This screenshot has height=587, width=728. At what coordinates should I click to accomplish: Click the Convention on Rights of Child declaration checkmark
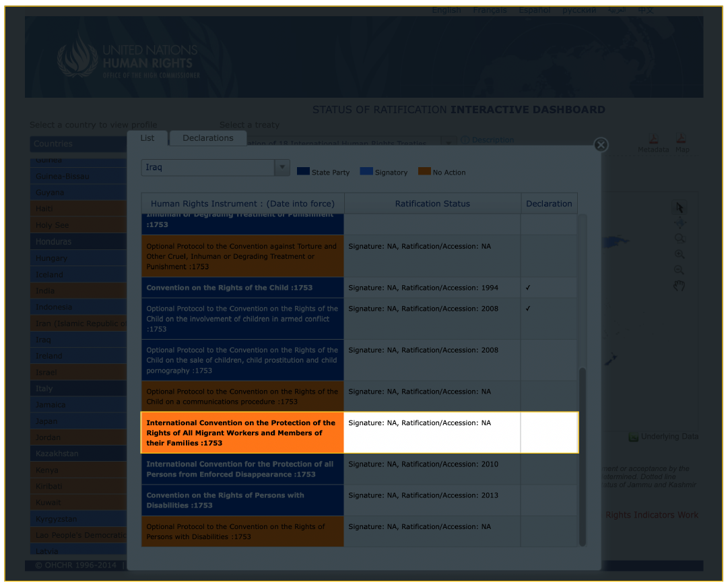pyautogui.click(x=528, y=288)
